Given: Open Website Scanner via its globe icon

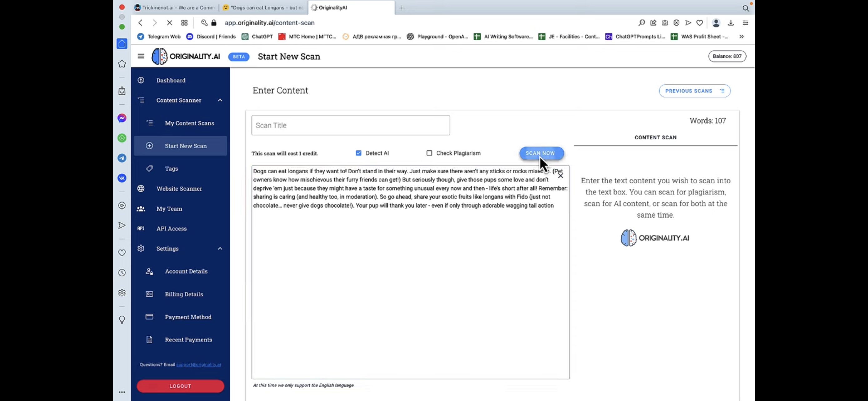Looking at the screenshot, I should (x=141, y=189).
